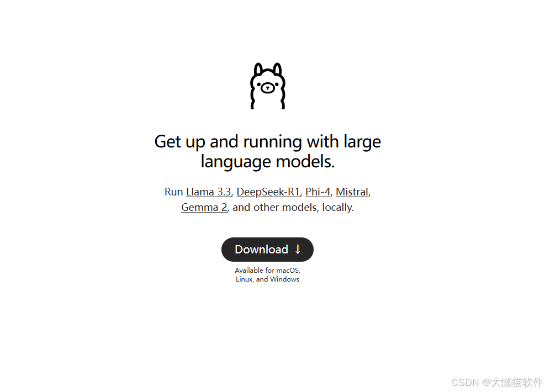Click the "Get up and running" headline

click(268, 151)
